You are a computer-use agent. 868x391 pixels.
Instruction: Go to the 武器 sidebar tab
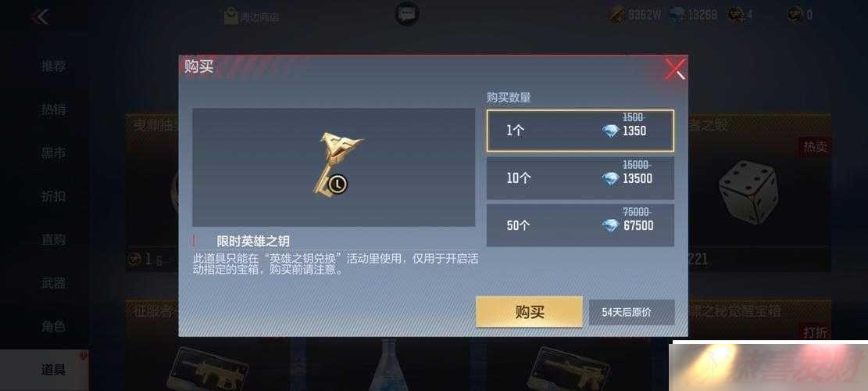54,283
